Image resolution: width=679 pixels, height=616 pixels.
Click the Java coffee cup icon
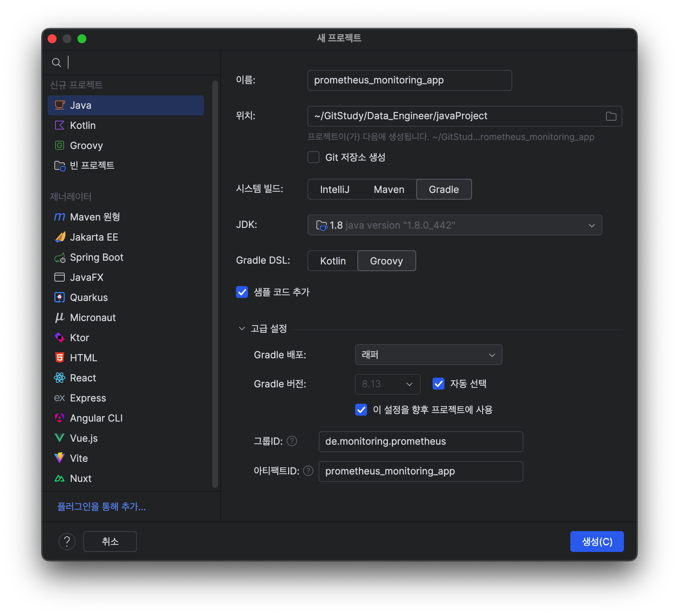coord(60,105)
